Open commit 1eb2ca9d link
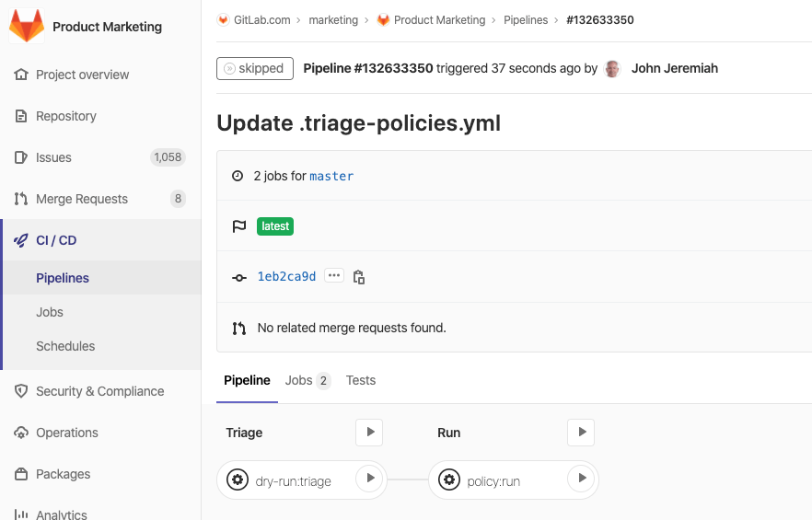Viewport: 812px width, 520px height. (286, 276)
